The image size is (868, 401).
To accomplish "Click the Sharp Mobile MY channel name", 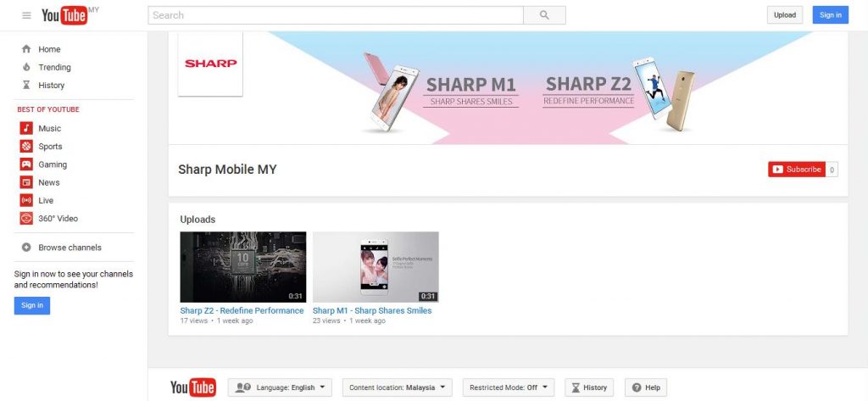I will click(227, 170).
